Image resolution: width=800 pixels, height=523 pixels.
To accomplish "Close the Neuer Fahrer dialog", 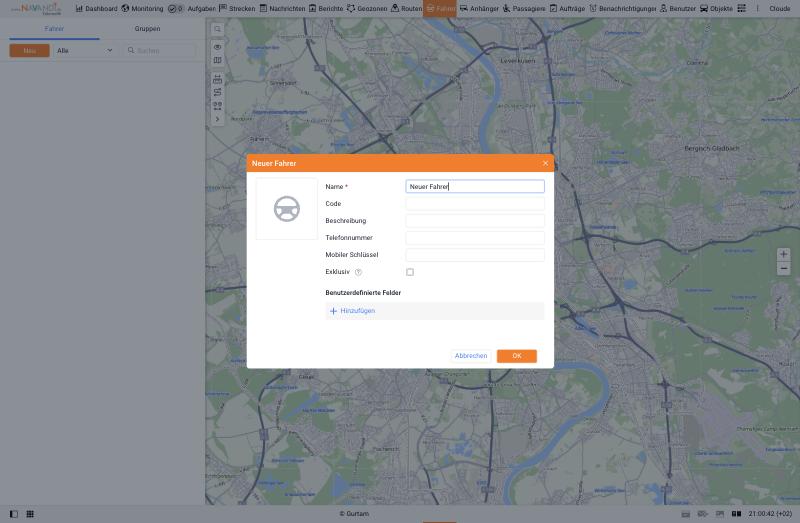I will click(x=545, y=163).
